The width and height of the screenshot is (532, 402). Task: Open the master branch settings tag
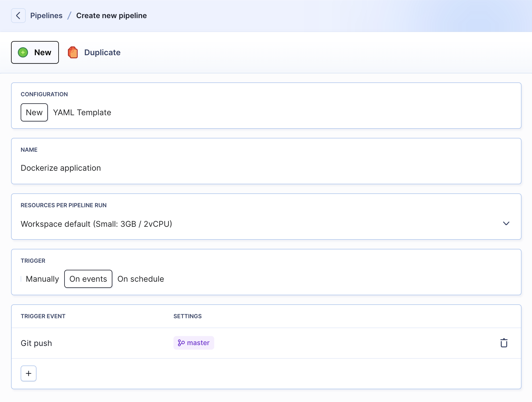click(x=194, y=343)
